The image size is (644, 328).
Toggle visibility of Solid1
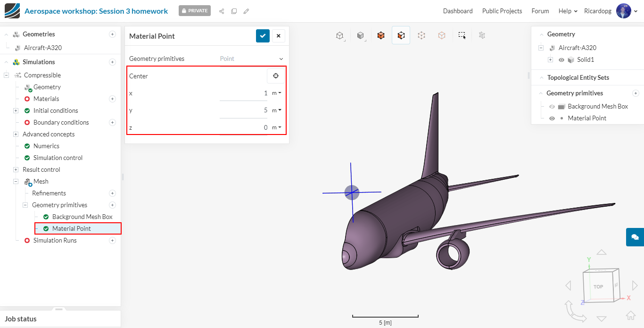tap(561, 60)
